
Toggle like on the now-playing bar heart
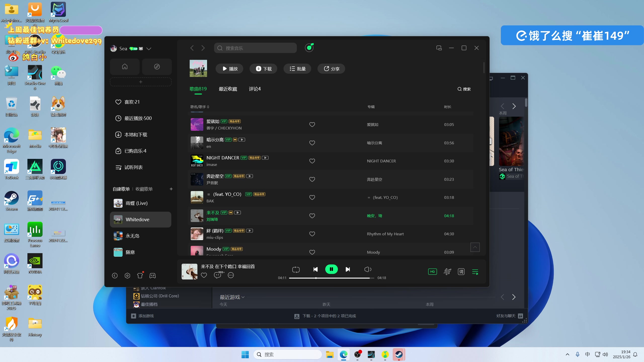tap(204, 275)
